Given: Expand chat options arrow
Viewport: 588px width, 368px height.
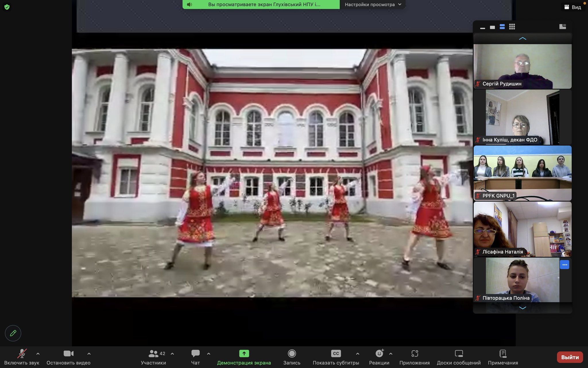Looking at the screenshot, I should pos(209,354).
